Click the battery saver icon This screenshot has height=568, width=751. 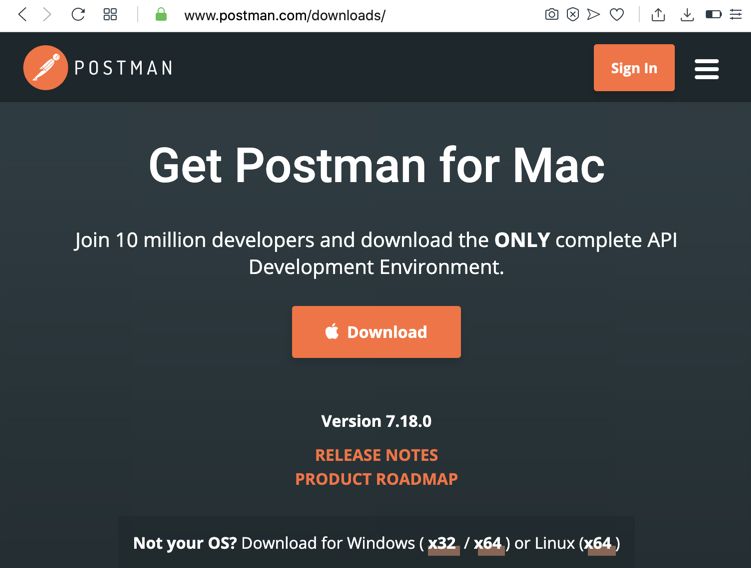tap(713, 15)
